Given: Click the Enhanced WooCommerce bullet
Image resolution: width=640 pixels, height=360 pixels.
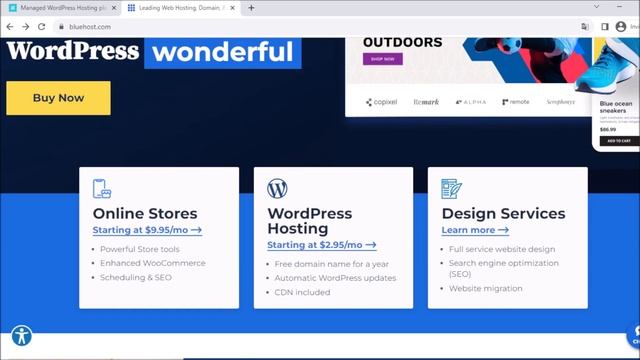Looking at the screenshot, I should point(153,263).
